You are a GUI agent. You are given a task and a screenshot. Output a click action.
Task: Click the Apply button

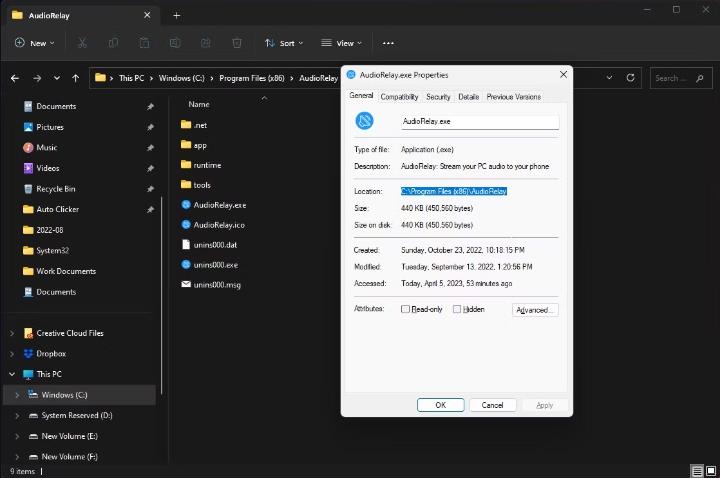(x=545, y=405)
